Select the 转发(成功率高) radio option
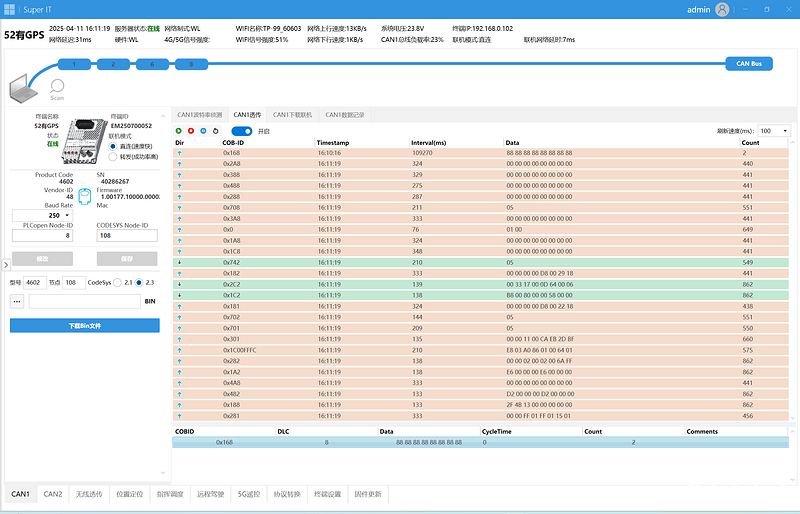 tap(113, 156)
